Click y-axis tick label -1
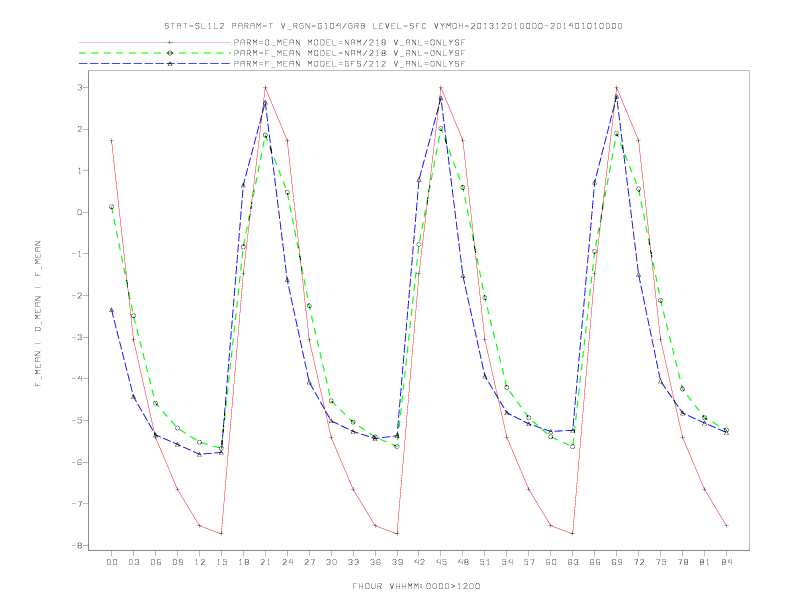This screenshot has height=612, width=792. click(x=77, y=254)
